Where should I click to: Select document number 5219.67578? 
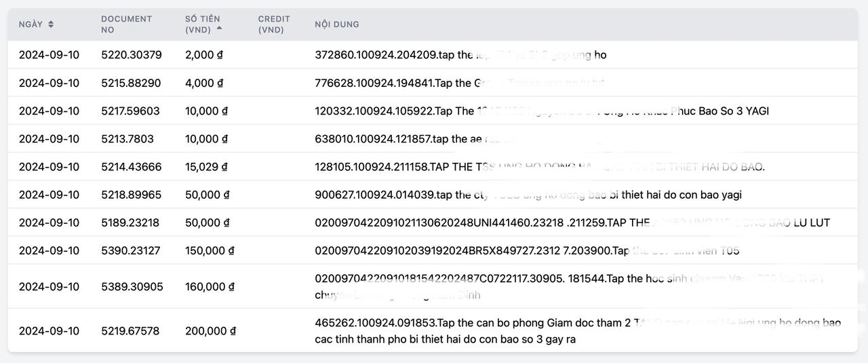point(130,330)
